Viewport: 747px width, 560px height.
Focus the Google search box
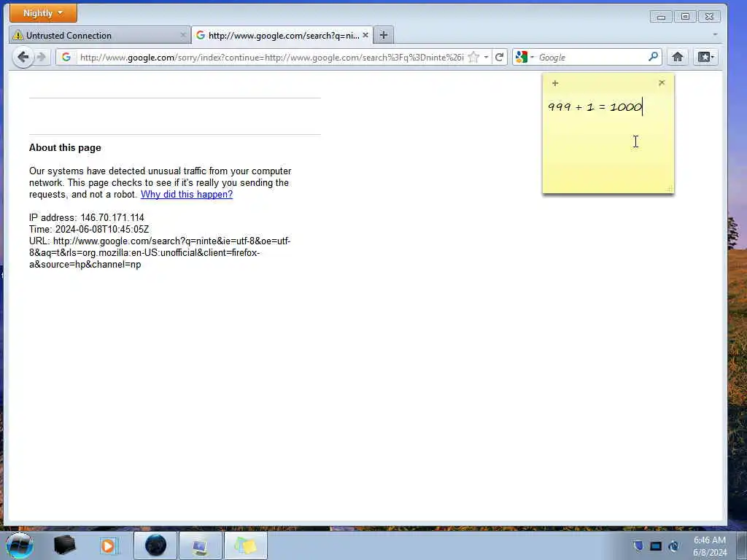[592, 58]
